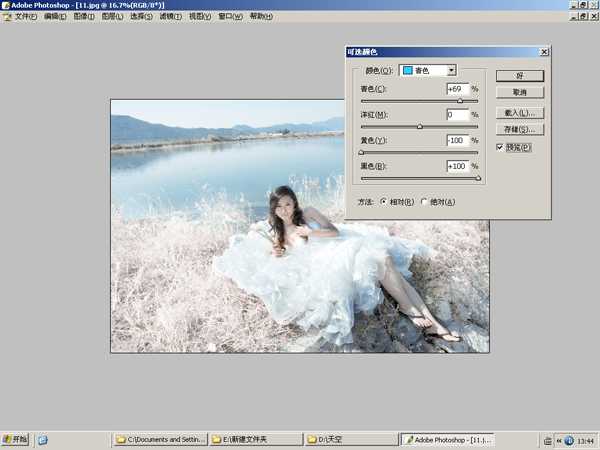600x450 pixels.
Task: Click the 取消 (Cancel) button
Action: [x=519, y=92]
